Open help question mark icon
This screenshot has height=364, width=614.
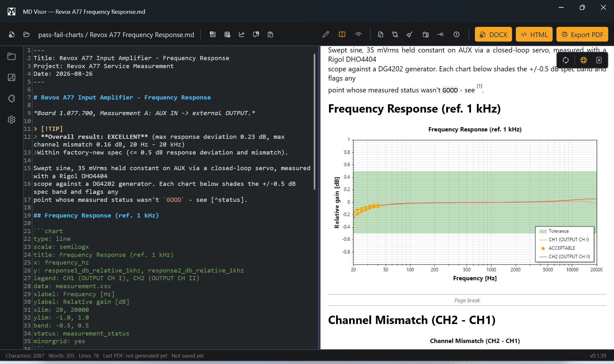[457, 35]
